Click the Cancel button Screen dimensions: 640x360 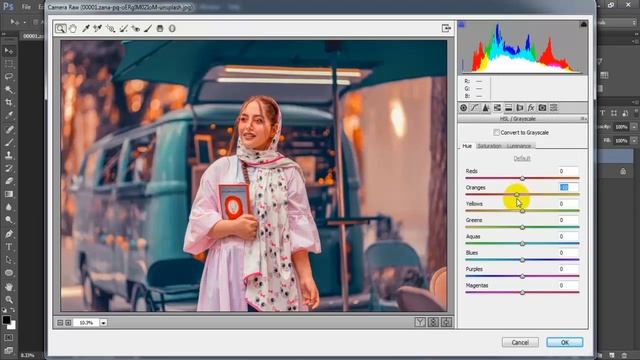[x=520, y=342]
